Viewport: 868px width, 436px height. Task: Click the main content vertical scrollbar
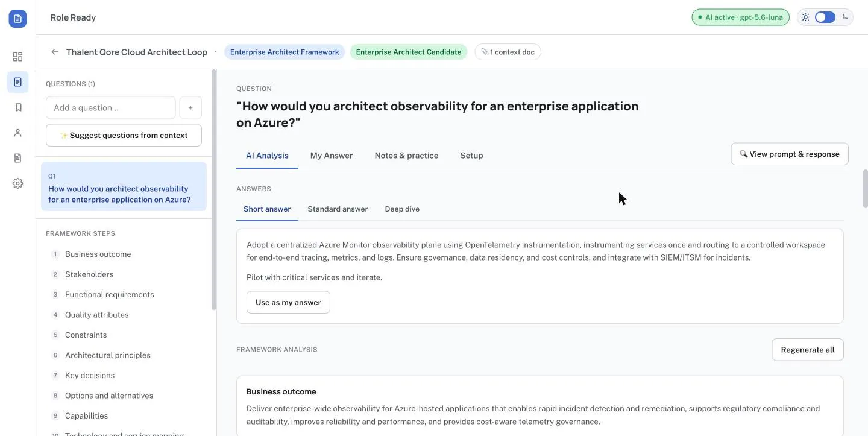click(x=866, y=188)
